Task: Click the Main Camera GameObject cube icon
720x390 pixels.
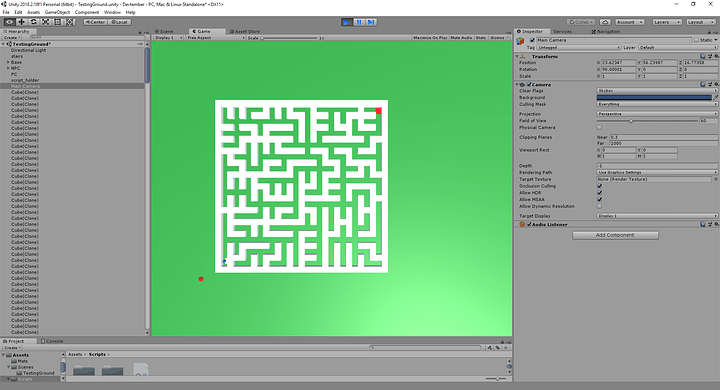Action: click(520, 41)
